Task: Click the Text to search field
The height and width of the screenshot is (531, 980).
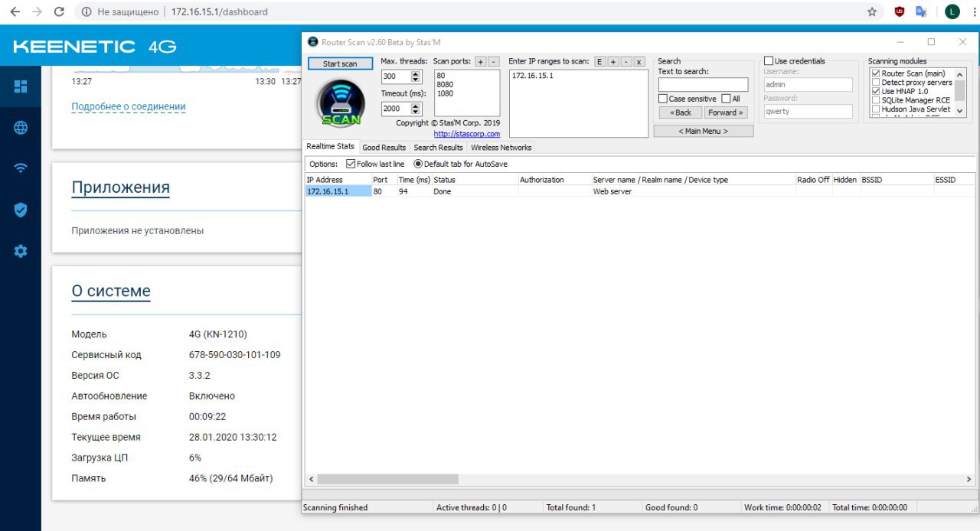Action: [703, 85]
